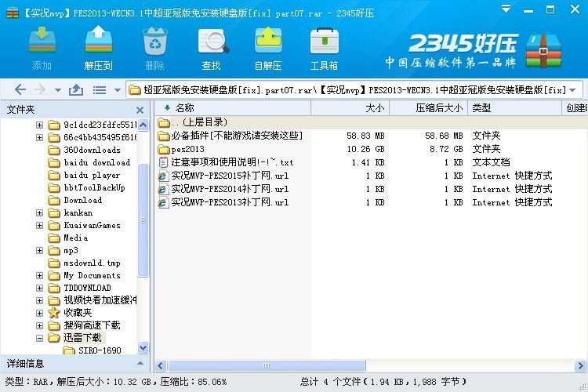Go back with the left arrow
The width and height of the screenshot is (588, 392).
20,89
